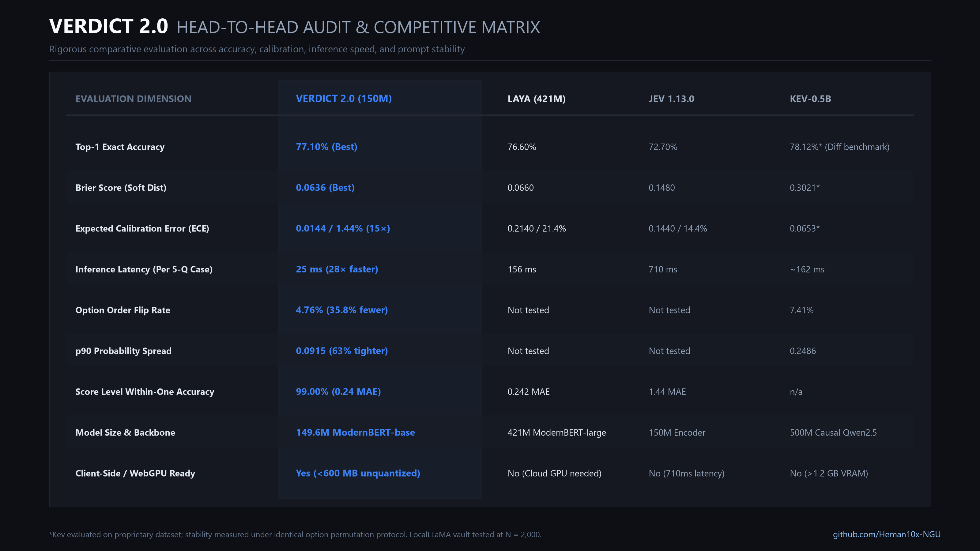Select the Brier Score (Soft Dist) row label
The image size is (980, 551).
tap(121, 187)
